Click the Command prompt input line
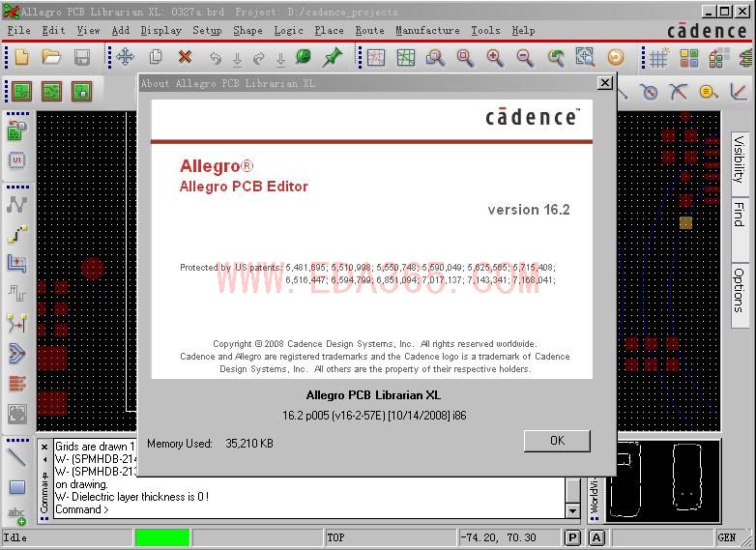This screenshot has width=756, height=550. [308, 509]
